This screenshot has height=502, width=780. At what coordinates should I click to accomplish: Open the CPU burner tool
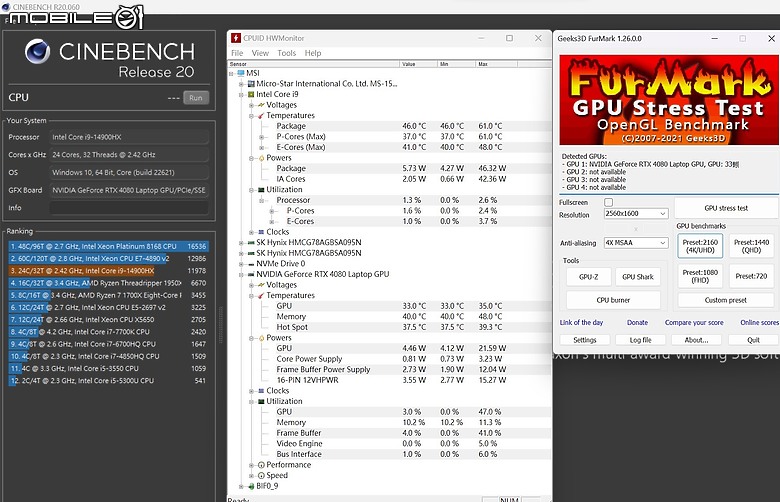click(613, 300)
